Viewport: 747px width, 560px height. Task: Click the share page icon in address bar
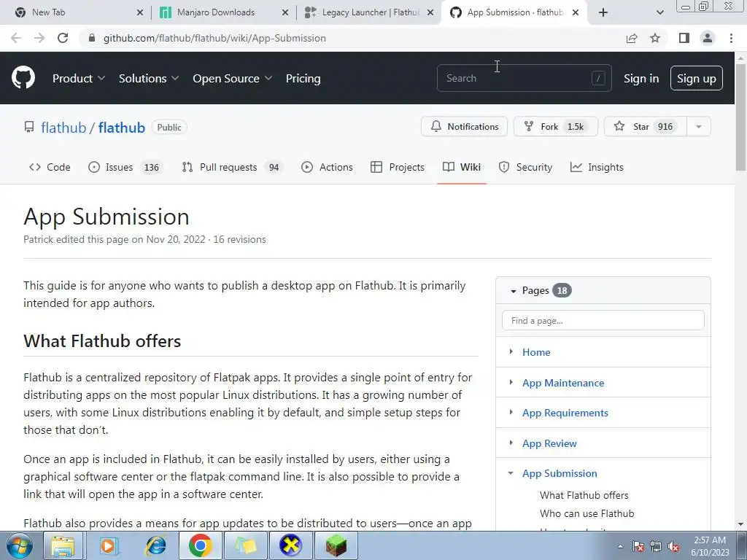[x=632, y=38]
